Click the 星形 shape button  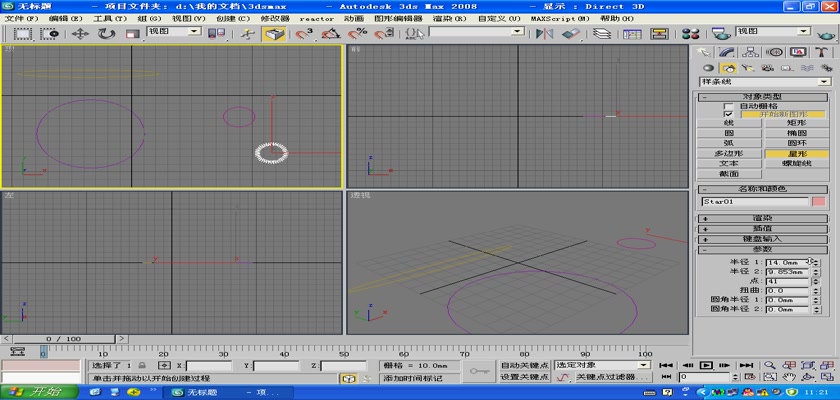[797, 153]
